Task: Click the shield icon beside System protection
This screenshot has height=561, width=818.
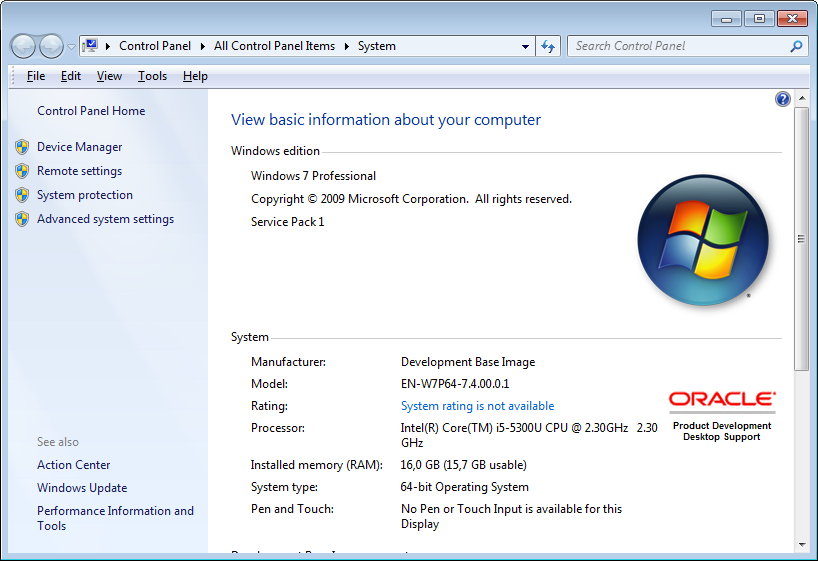Action: point(22,195)
